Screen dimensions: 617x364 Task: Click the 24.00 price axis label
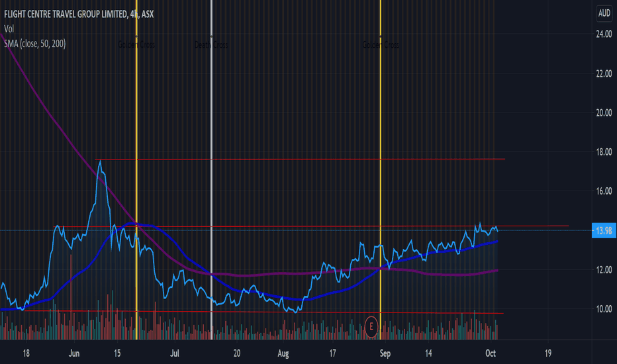(604, 34)
